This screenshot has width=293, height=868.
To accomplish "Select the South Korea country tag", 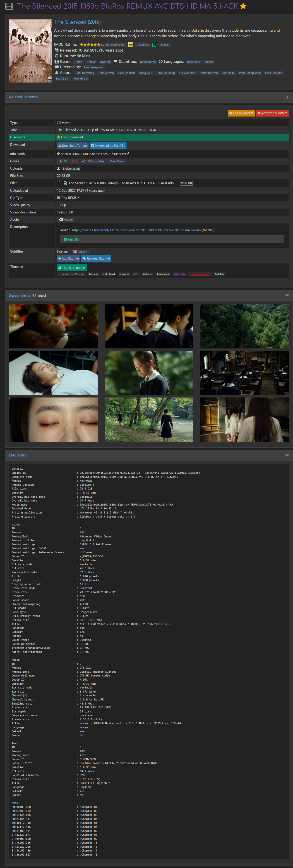I will point(148,62).
